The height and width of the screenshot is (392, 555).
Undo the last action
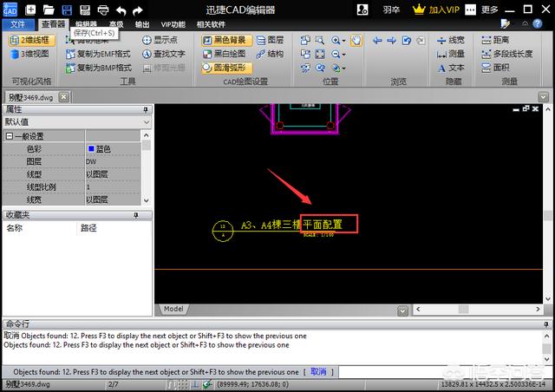click(121, 10)
